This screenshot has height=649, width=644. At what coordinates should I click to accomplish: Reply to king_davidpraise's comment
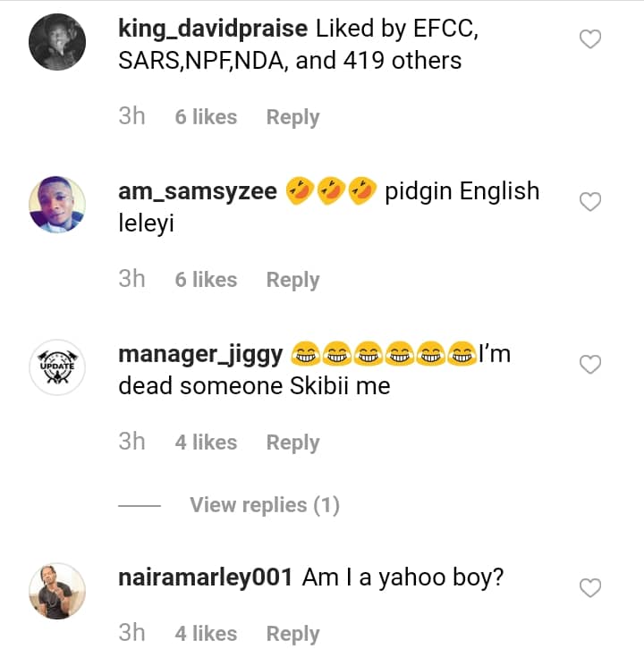pyautogui.click(x=292, y=117)
